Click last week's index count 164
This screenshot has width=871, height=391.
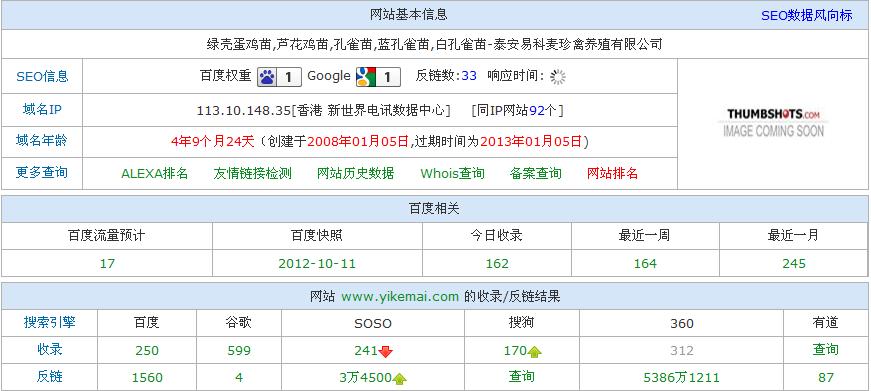[x=645, y=263]
